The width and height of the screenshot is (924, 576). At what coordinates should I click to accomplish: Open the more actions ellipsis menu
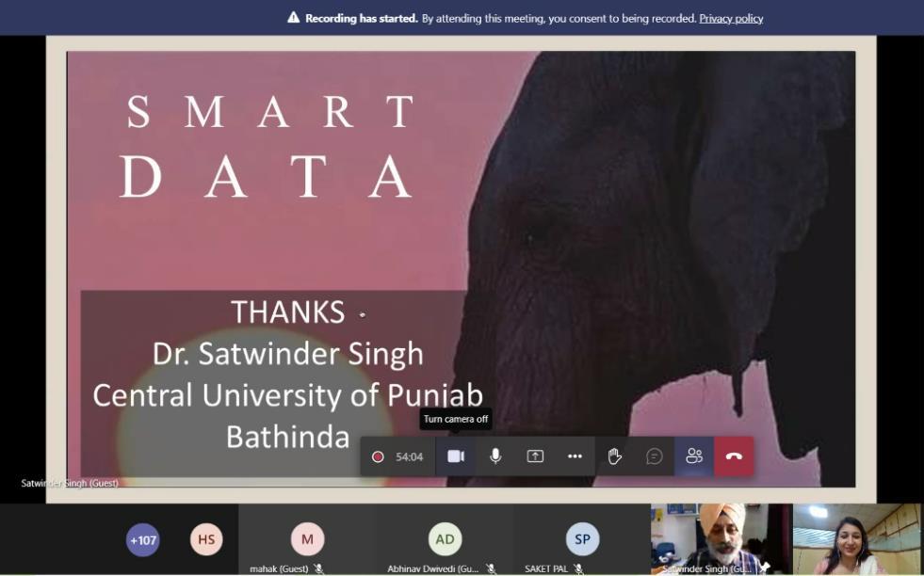[x=575, y=456]
